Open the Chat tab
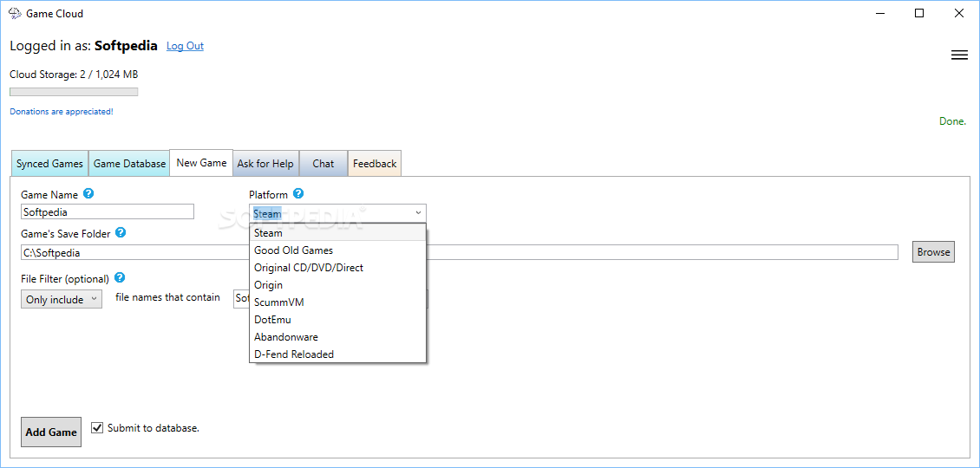The image size is (980, 468). coord(323,164)
